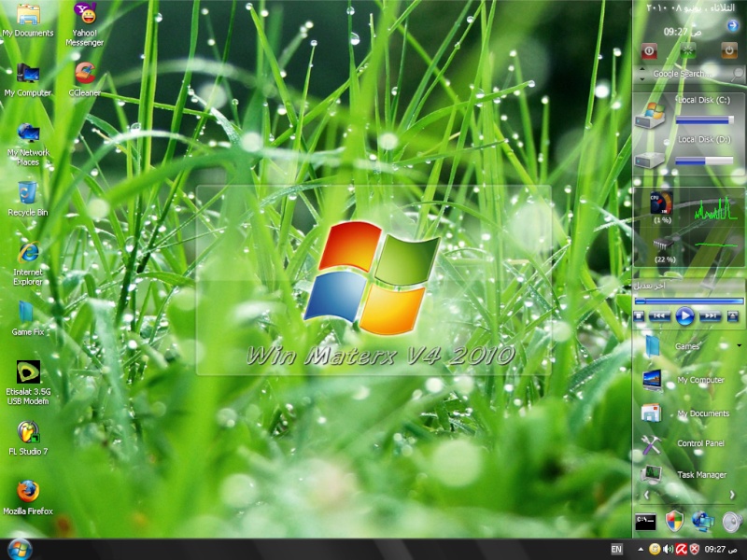The height and width of the screenshot is (560, 747).
Task: Skip to next track in media player
Action: [x=710, y=316]
